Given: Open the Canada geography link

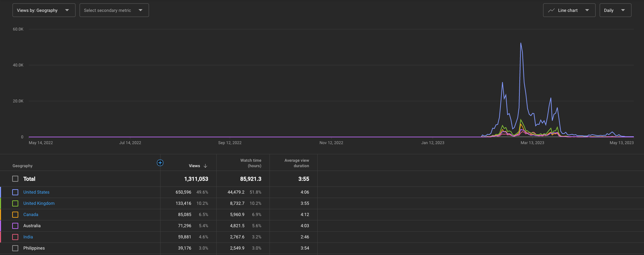Looking at the screenshot, I should point(31,215).
